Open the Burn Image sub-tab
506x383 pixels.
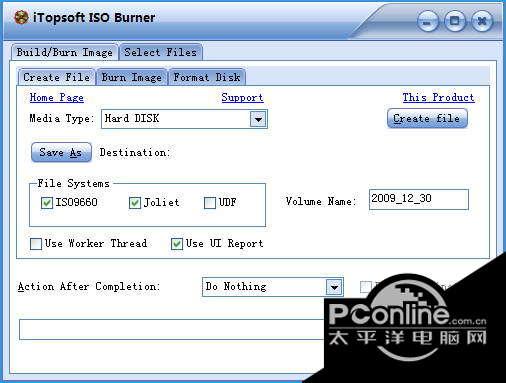tap(132, 77)
